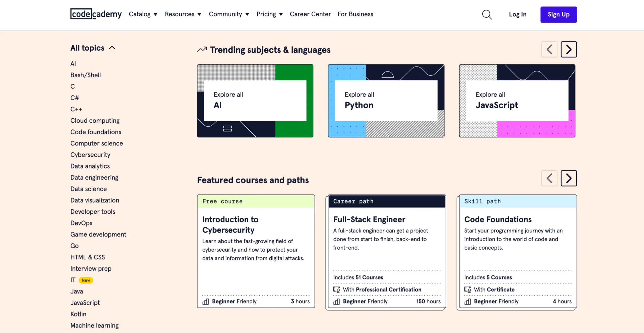Click the trending subjects forward arrow icon
This screenshot has height=333, width=644.
569,49
